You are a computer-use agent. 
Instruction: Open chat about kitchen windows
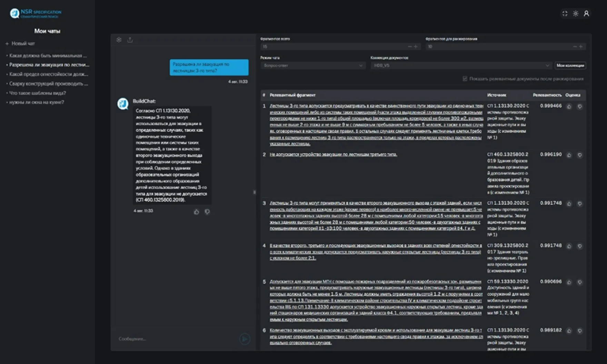pyautogui.click(x=36, y=102)
